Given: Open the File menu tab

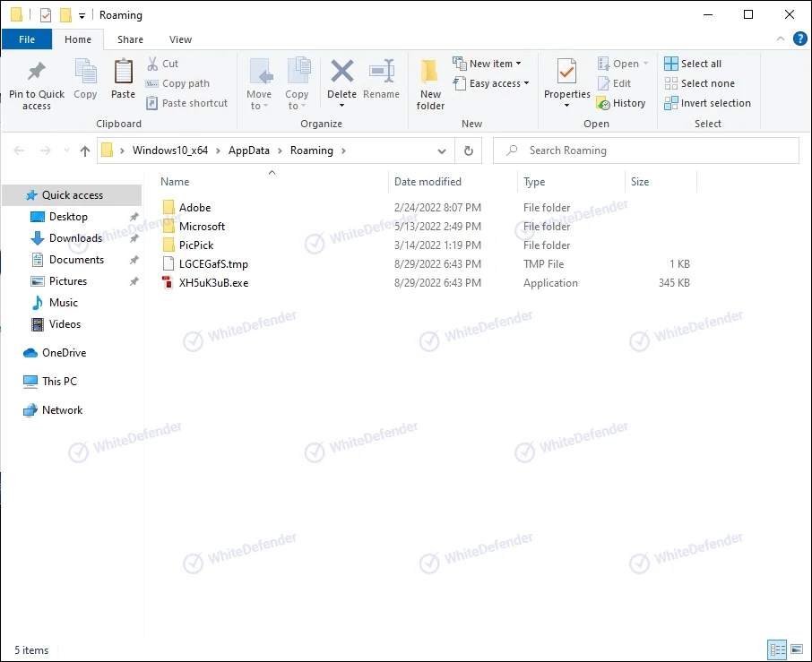Looking at the screenshot, I should 27,39.
